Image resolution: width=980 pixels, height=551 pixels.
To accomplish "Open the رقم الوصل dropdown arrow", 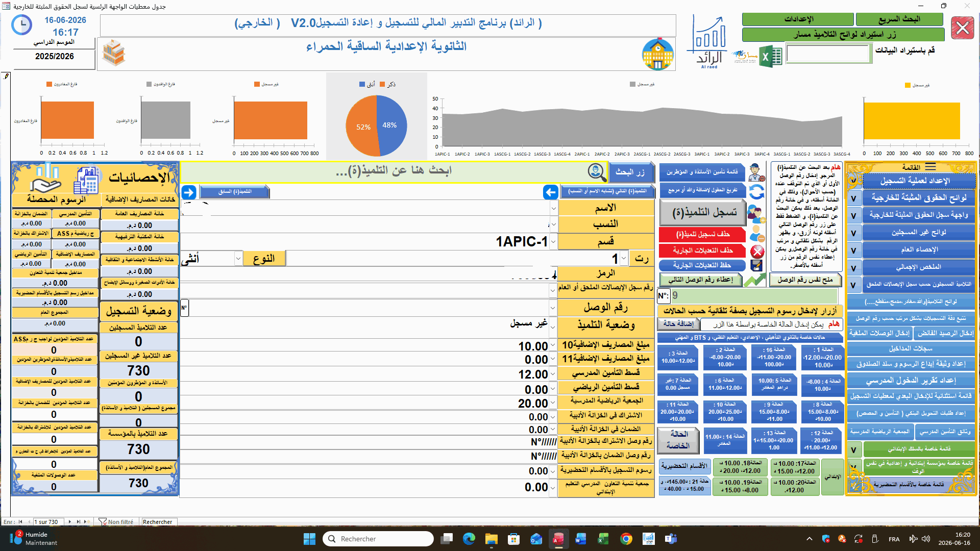I will pyautogui.click(x=553, y=308).
